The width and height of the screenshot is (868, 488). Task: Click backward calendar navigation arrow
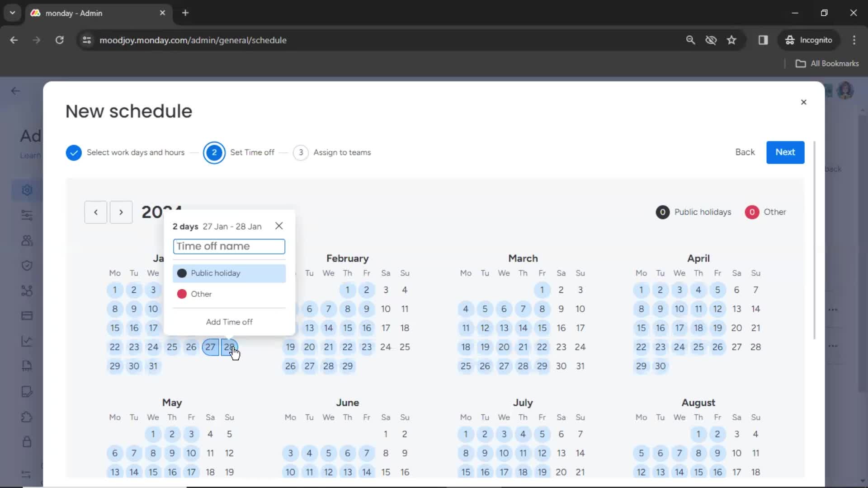[95, 211]
